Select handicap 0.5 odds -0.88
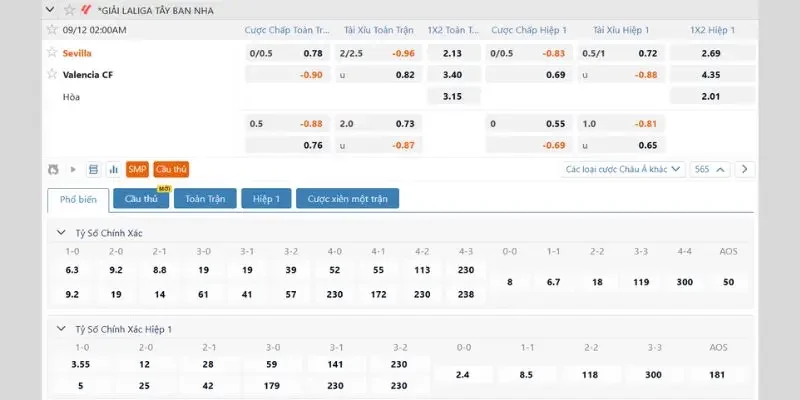This screenshot has width=800, height=400. pyautogui.click(x=288, y=123)
